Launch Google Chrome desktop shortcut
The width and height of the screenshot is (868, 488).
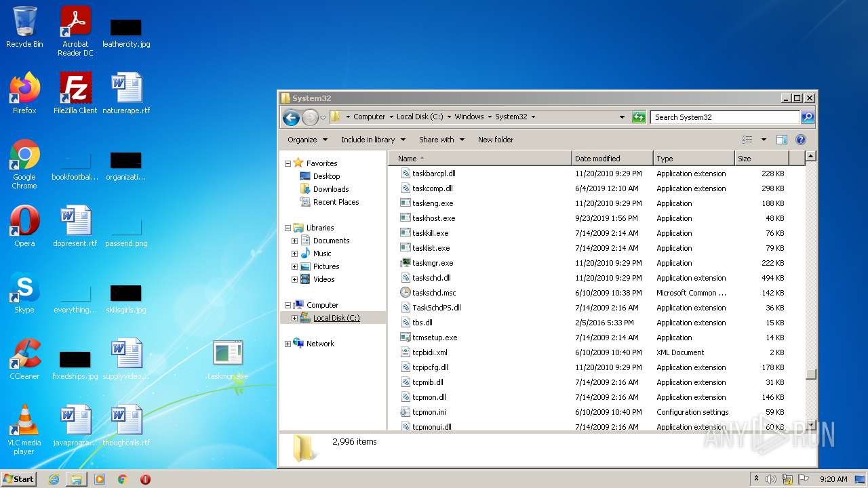tap(24, 164)
